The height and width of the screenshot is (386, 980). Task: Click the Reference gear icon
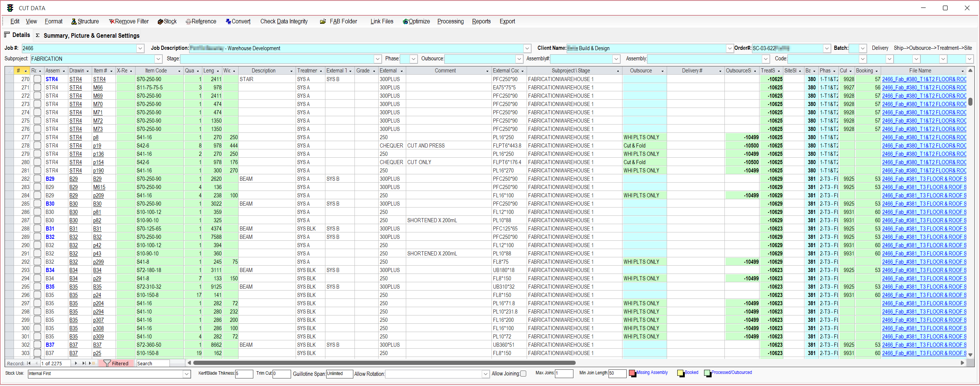(x=188, y=22)
